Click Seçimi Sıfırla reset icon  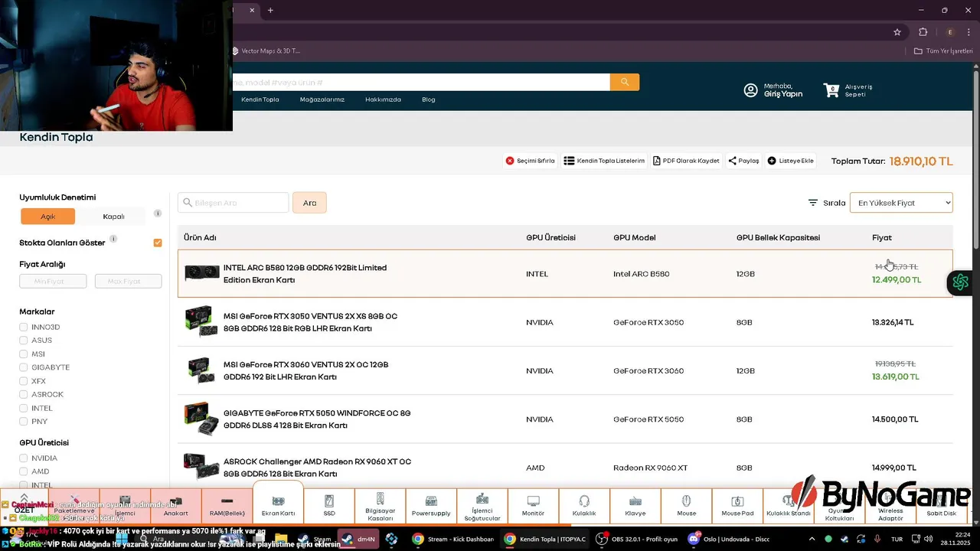[x=510, y=161]
